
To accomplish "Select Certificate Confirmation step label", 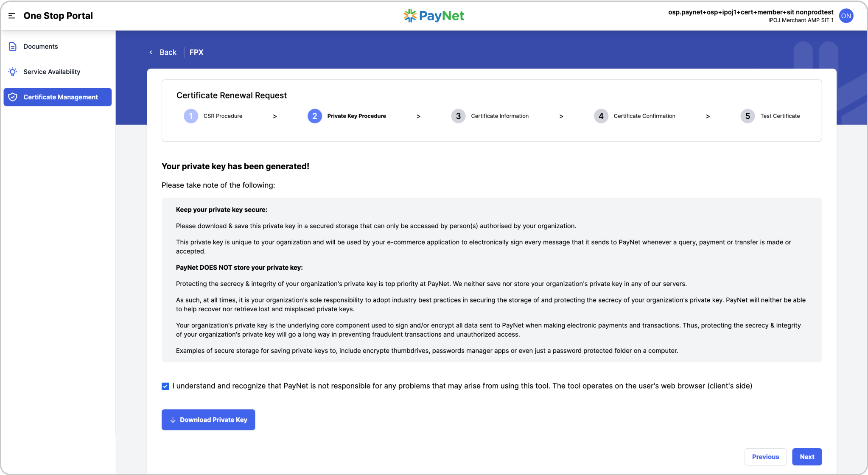I will (644, 116).
